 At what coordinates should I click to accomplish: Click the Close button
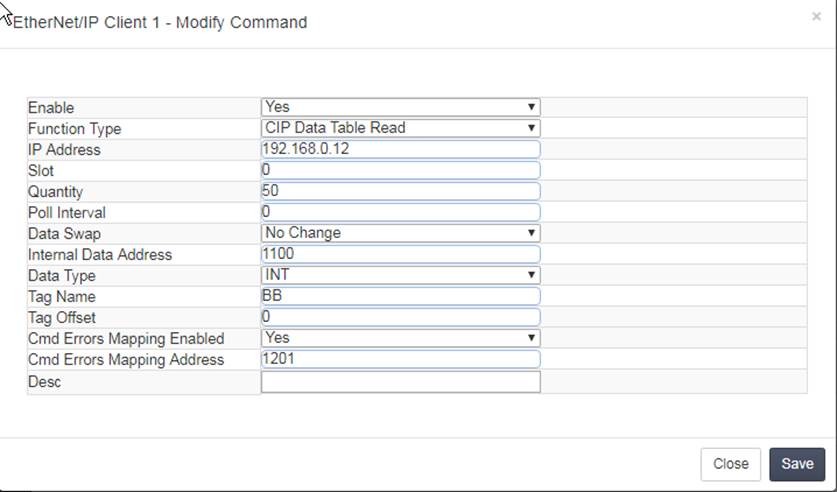731,464
